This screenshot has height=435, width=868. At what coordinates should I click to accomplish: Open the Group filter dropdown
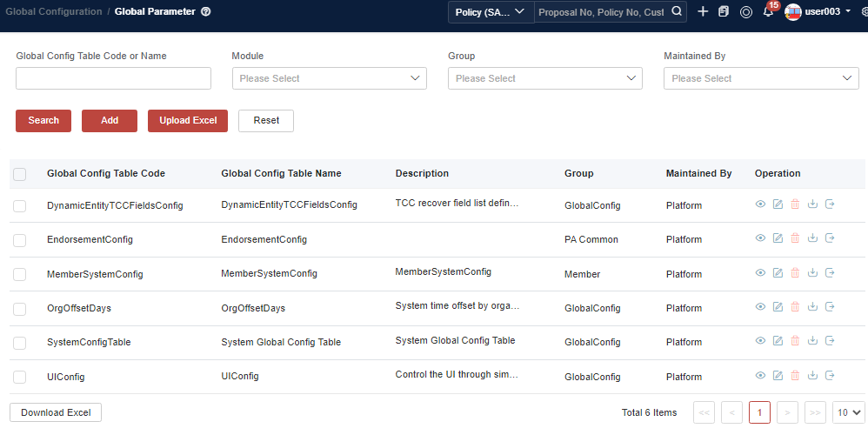point(545,78)
